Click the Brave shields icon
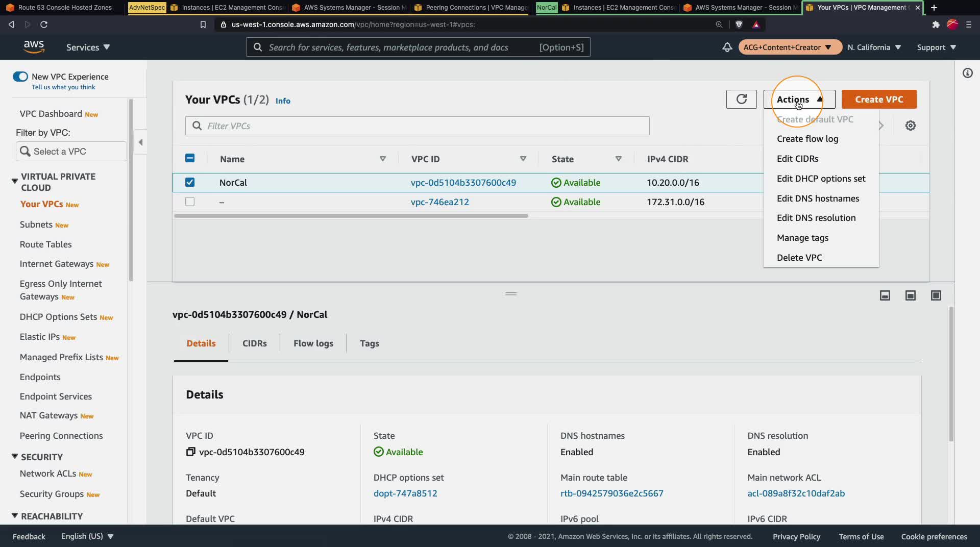The width and height of the screenshot is (980, 547). (x=739, y=24)
